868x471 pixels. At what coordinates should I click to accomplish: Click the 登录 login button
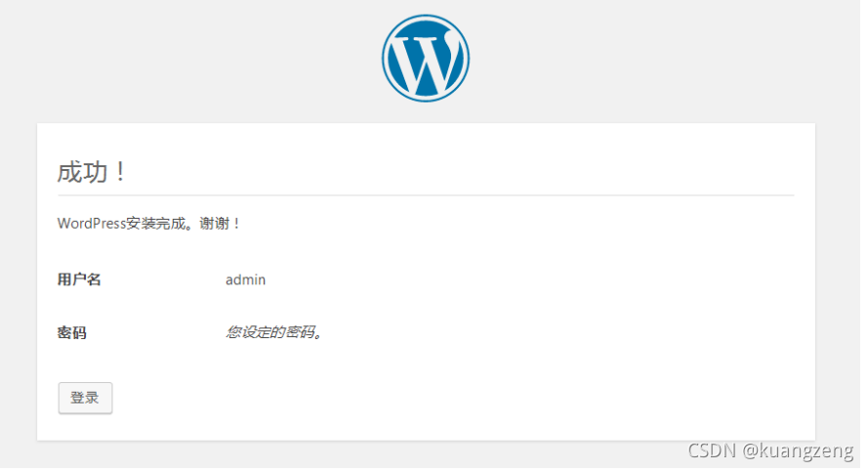(85, 398)
